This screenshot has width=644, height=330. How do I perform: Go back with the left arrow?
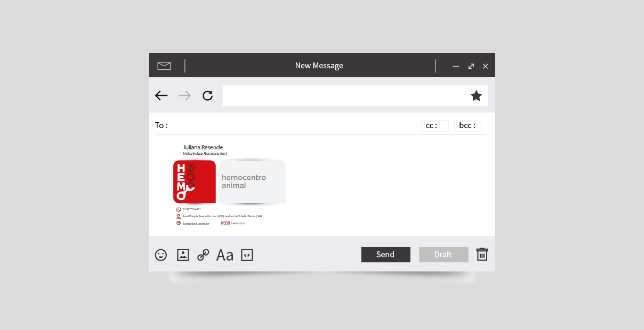tap(161, 96)
